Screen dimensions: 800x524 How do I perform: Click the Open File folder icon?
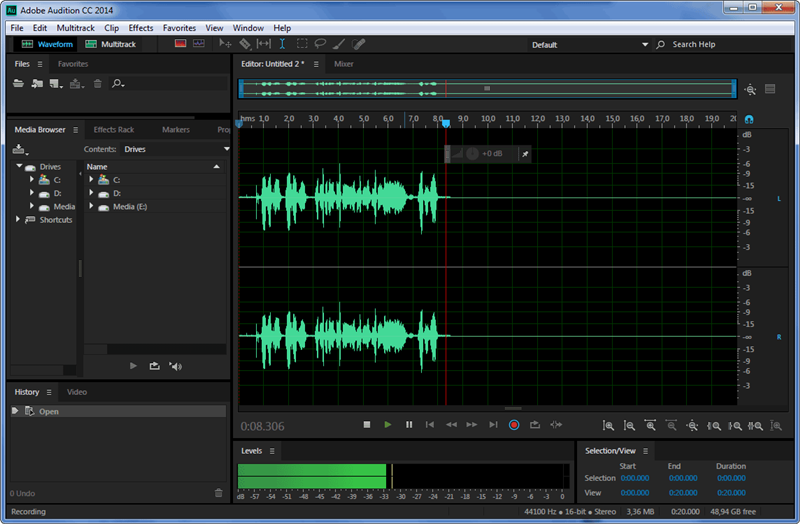click(x=18, y=84)
